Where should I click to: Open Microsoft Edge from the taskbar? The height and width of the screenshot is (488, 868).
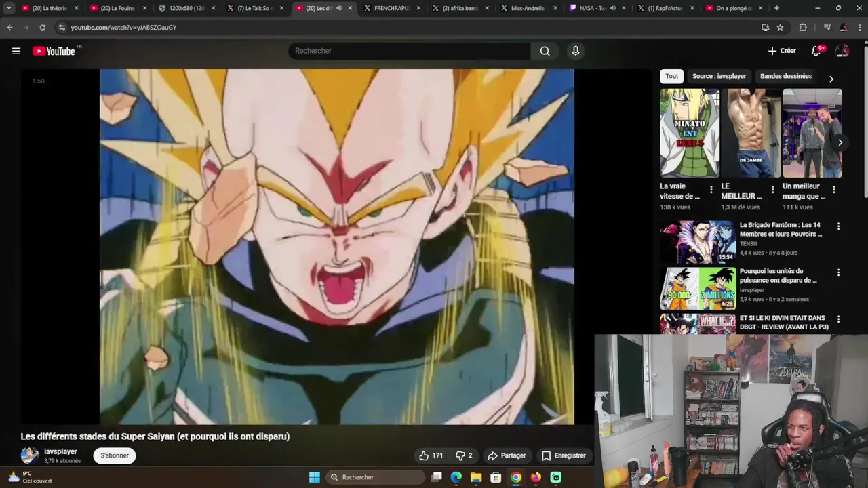pyautogui.click(x=456, y=477)
